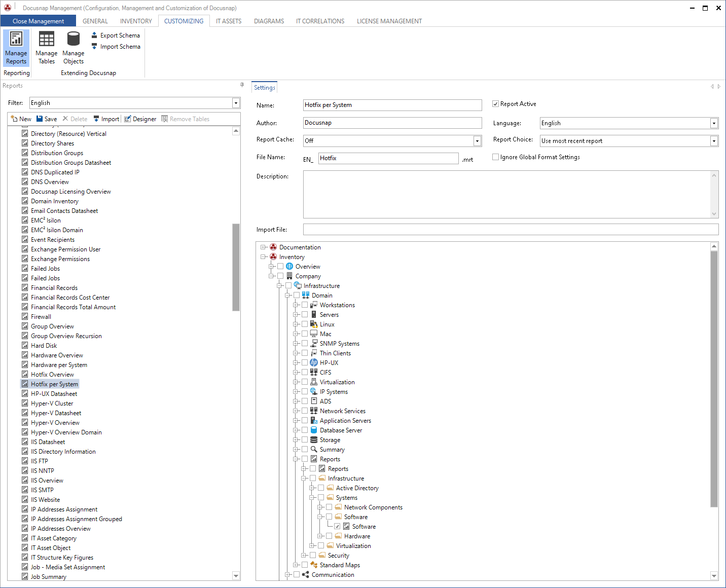Open the DIAGRAMS ribbon tab
Viewport: 726px width, 588px height.
click(x=269, y=21)
